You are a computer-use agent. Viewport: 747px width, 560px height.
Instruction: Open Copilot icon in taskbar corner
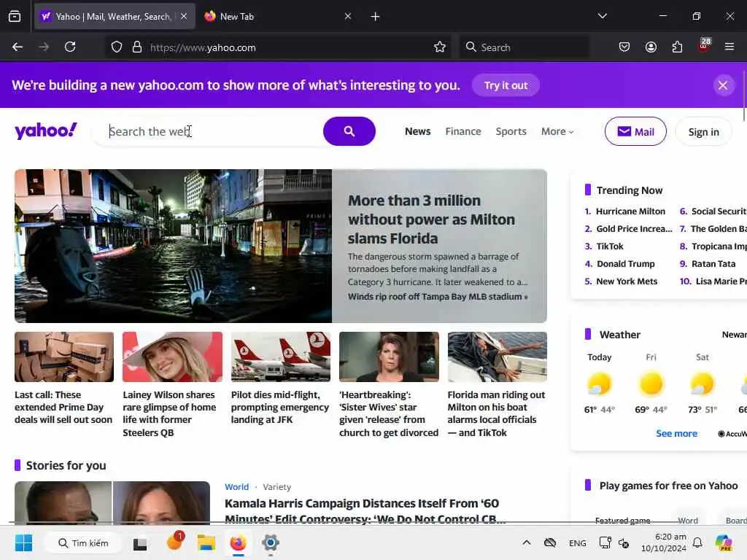pos(724,542)
